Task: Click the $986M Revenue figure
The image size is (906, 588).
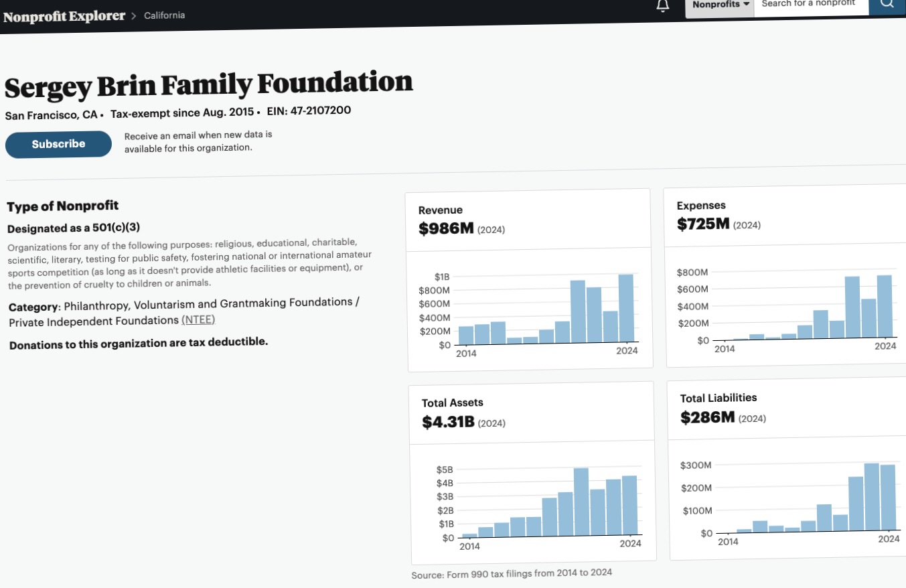Action: pyautogui.click(x=446, y=229)
